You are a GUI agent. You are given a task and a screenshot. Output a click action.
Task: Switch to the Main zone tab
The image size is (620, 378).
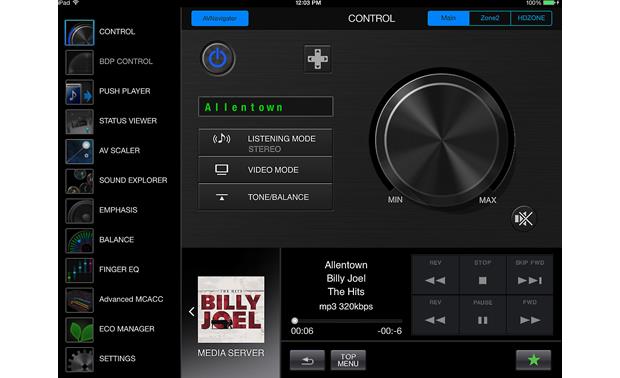point(448,18)
